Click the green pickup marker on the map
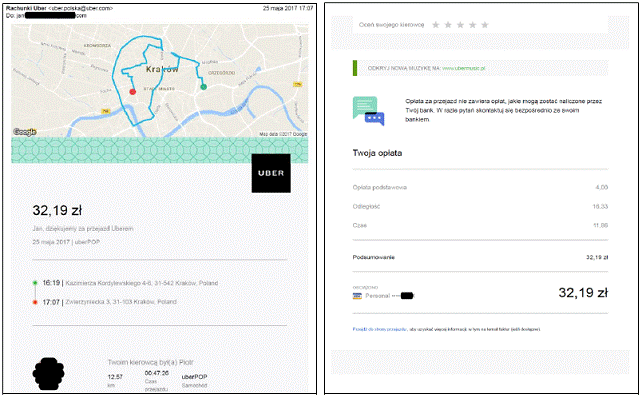This screenshot has height=398, width=642. tap(203, 87)
